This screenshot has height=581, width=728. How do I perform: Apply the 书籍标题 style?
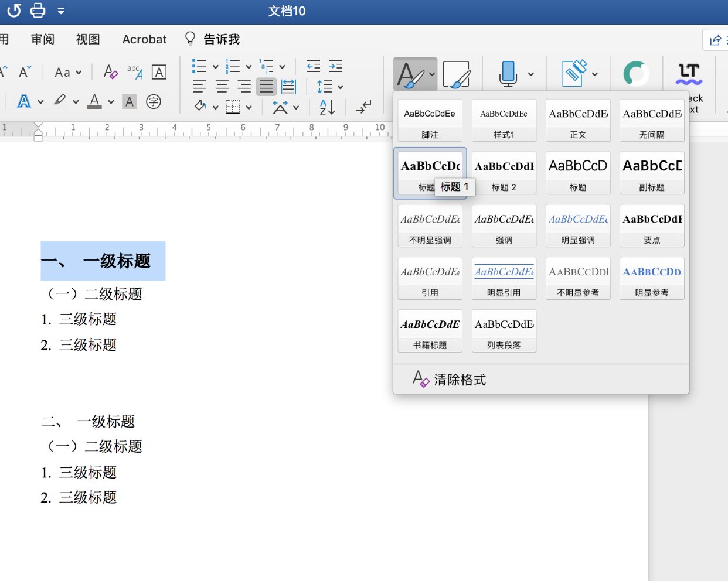pyautogui.click(x=430, y=331)
